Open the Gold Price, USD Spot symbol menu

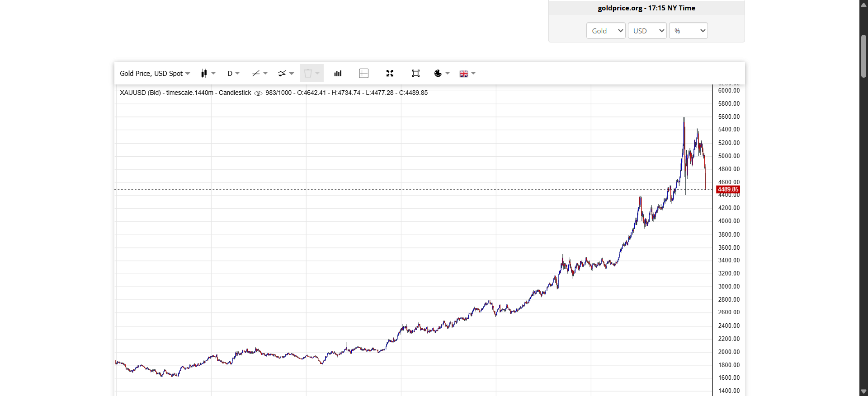click(155, 73)
